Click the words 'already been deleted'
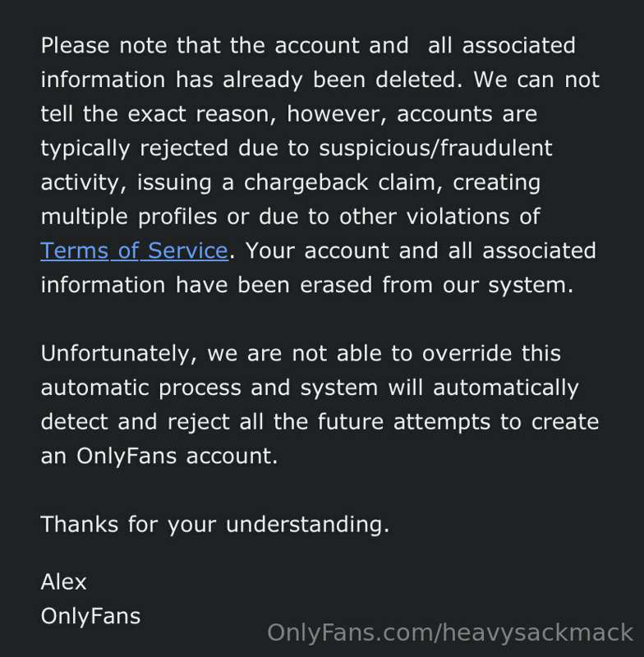This screenshot has height=657, width=644. pos(340,80)
